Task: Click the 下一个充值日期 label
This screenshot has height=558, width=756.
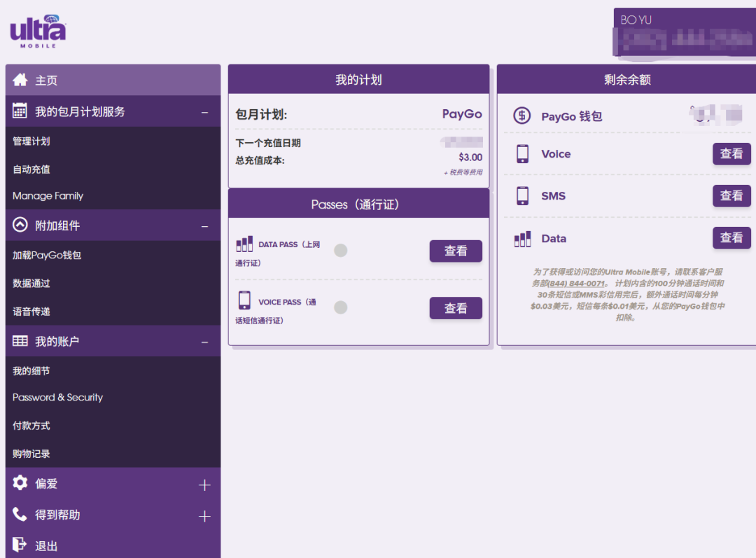Action: pyautogui.click(x=268, y=144)
